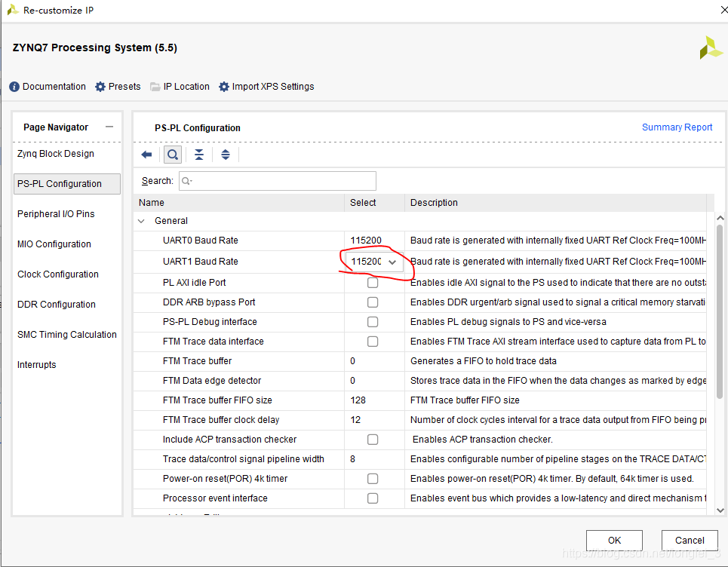Collapse the General section chevron

[141, 221]
